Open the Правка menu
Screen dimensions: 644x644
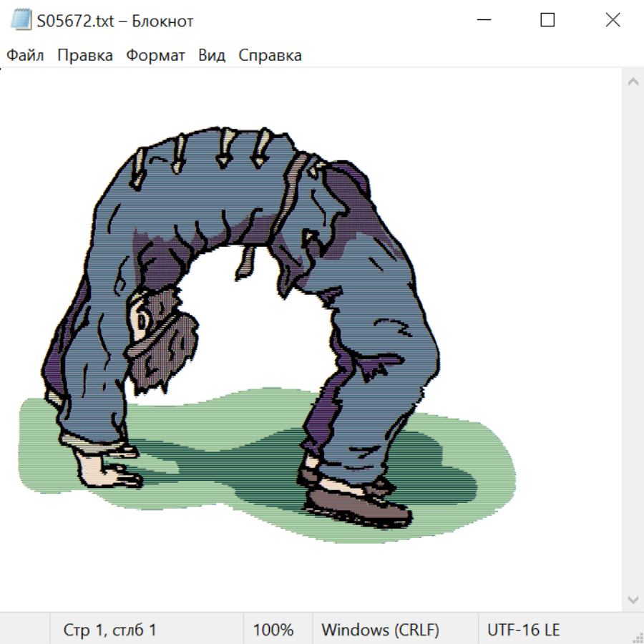pyautogui.click(x=85, y=56)
